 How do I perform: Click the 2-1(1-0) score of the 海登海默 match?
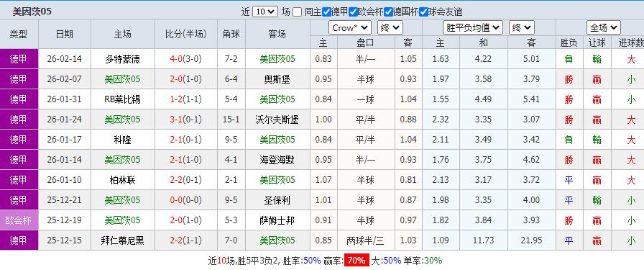click(185, 160)
